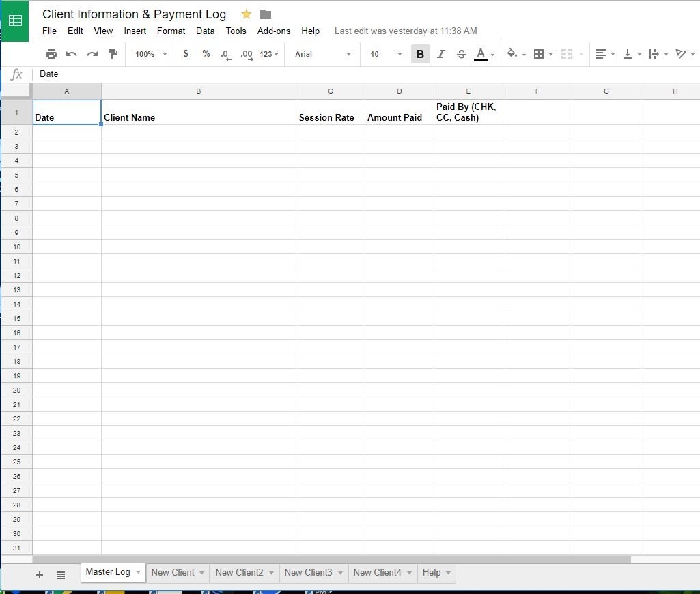
Task: Expand the Master Log tab arrow menu
Action: pos(139,571)
